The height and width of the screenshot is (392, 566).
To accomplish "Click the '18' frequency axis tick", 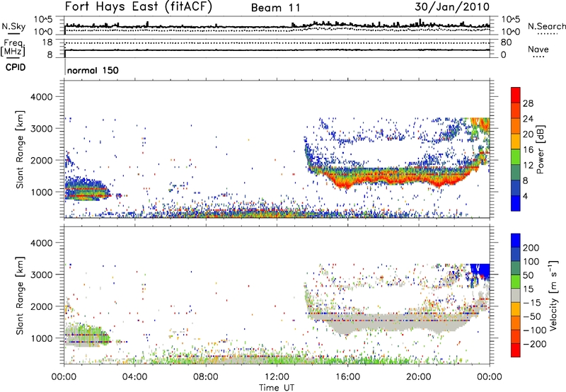I will (47, 42).
